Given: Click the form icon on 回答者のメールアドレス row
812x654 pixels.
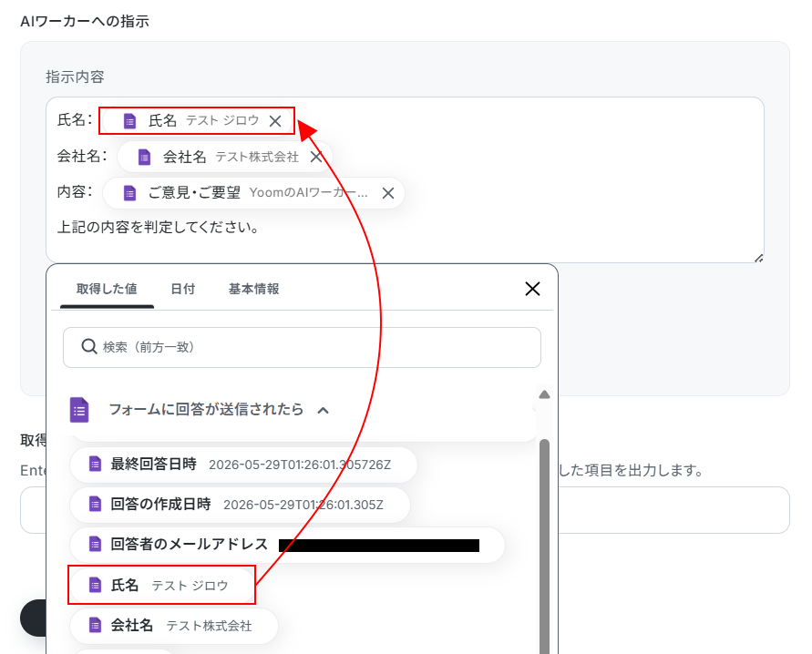Looking at the screenshot, I should coord(95,544).
